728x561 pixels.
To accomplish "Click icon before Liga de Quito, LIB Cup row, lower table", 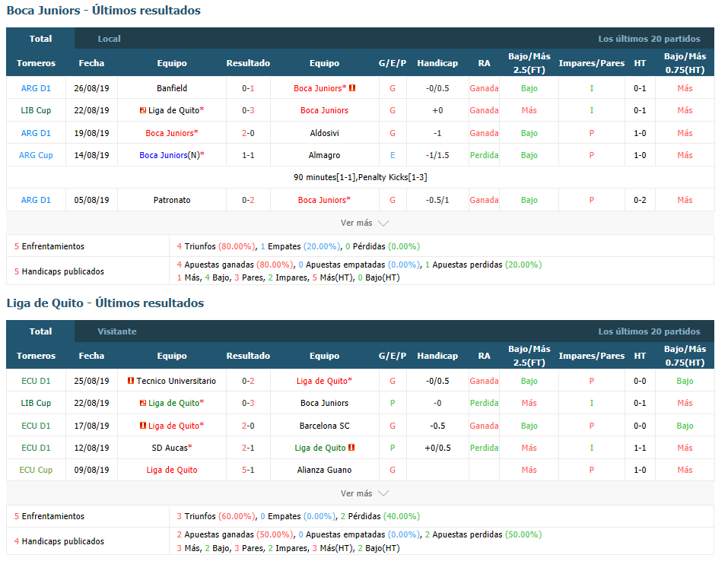I will [143, 403].
